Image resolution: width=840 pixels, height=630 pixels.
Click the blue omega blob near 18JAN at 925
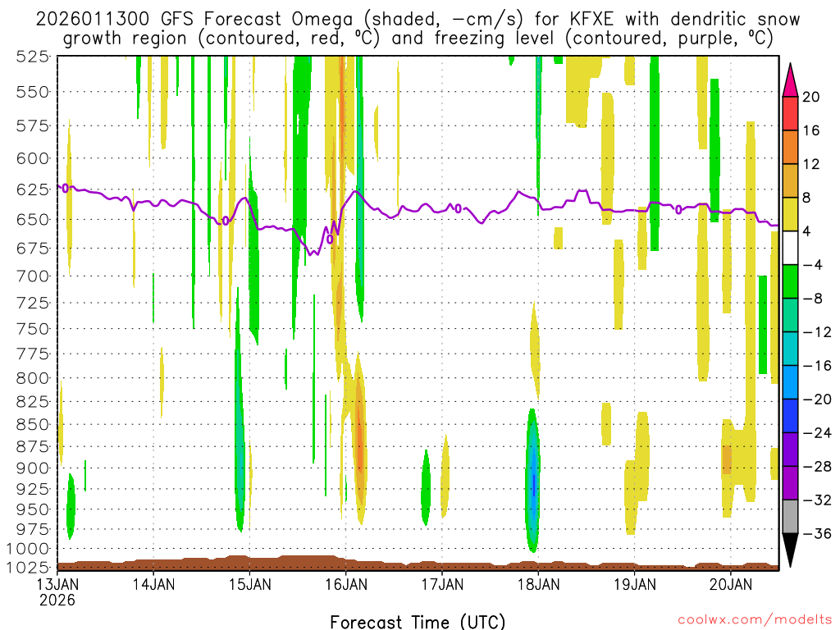tap(532, 482)
